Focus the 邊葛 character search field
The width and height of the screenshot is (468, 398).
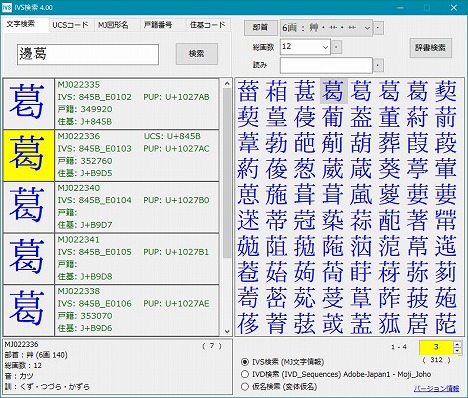tap(88, 54)
